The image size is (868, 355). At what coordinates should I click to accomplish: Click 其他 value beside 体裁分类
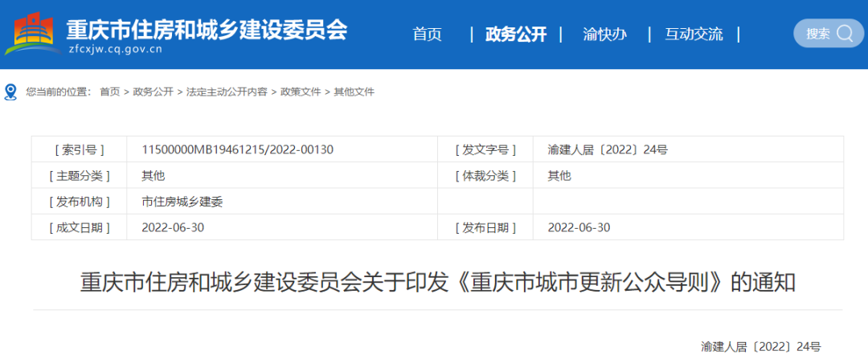(559, 176)
